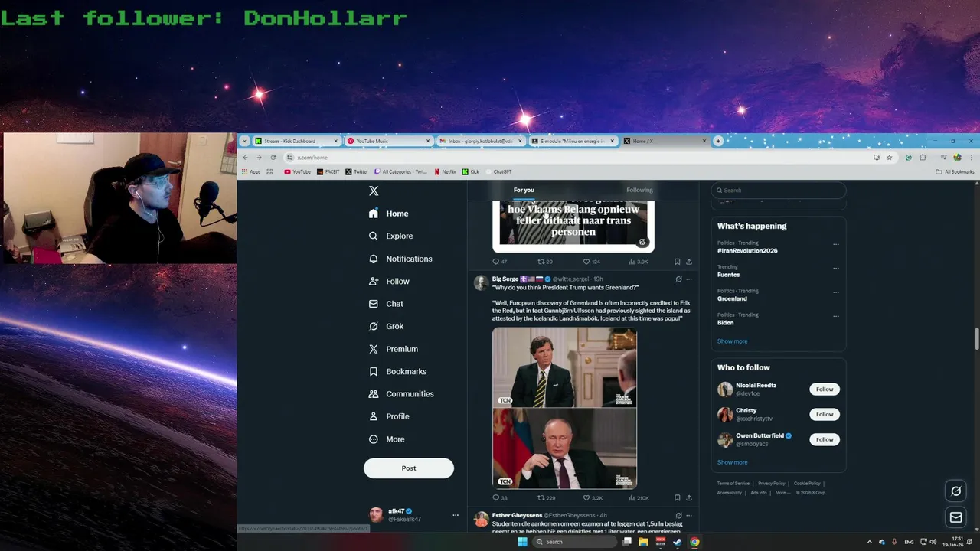Click the Communities people icon
Viewport: 980px width, 551px height.
374,394
